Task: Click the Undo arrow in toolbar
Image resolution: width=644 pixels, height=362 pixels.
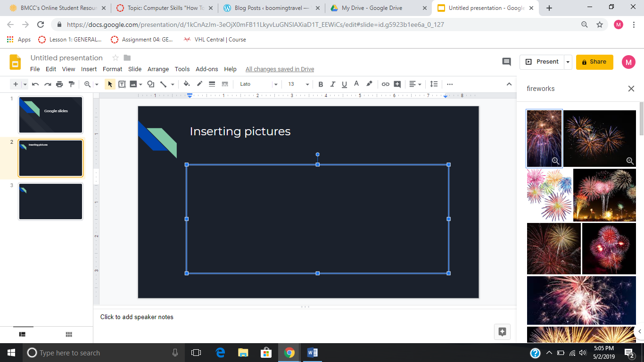Action: (35, 84)
